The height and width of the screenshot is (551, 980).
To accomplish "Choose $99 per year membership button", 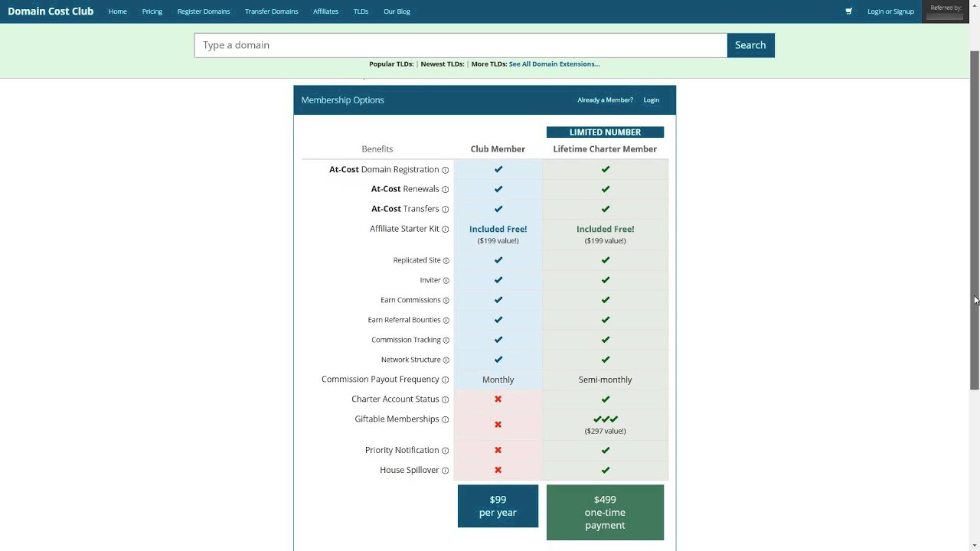I will point(498,506).
